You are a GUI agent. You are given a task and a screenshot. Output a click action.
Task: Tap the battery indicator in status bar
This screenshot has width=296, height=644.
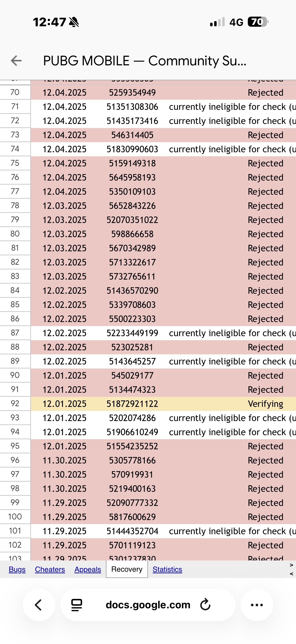[258, 22]
